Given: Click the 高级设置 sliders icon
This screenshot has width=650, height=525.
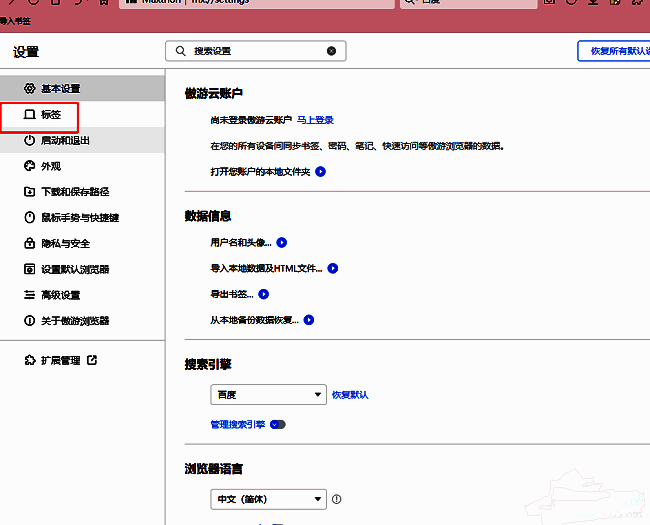Looking at the screenshot, I should click(x=29, y=296).
